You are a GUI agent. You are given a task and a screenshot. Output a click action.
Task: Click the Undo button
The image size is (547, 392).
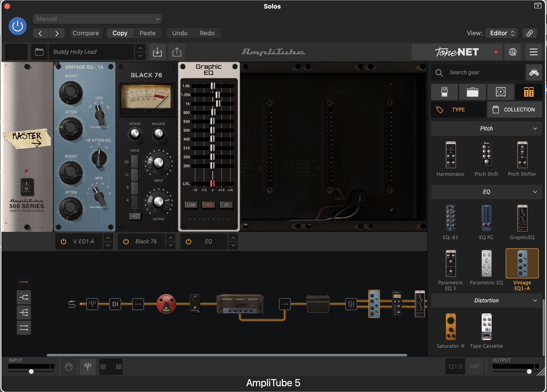pyautogui.click(x=180, y=33)
